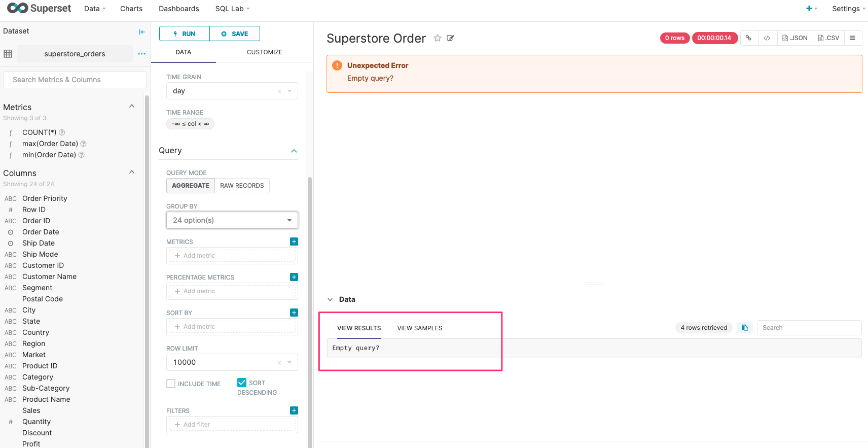868x448 pixels.
Task: Switch query mode to Raw Records
Action: click(242, 186)
